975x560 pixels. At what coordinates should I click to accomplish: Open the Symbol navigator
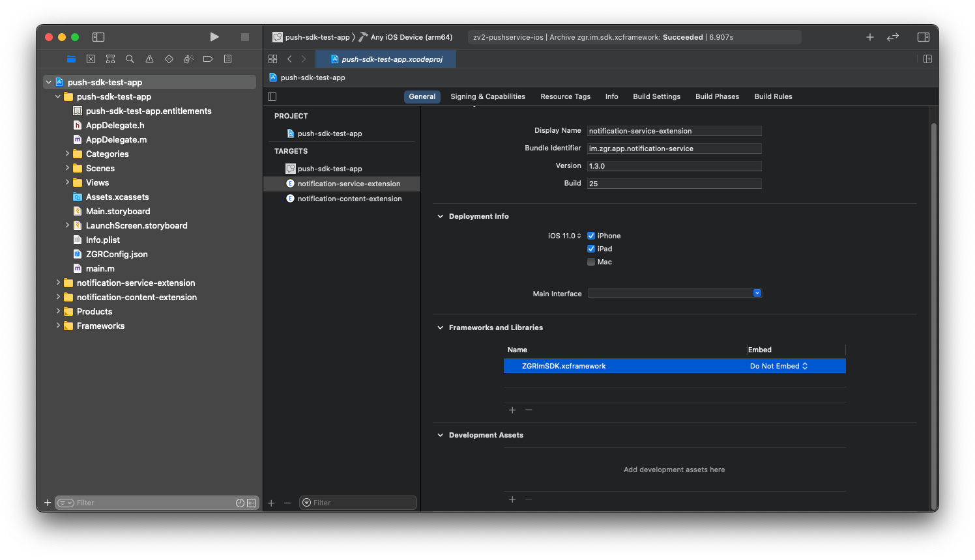point(110,59)
